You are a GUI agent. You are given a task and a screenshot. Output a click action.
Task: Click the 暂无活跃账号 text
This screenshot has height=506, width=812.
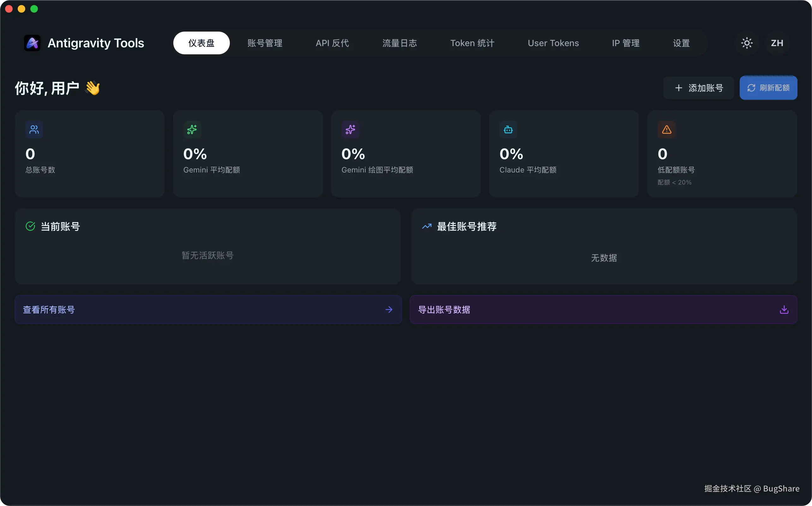coord(207,255)
